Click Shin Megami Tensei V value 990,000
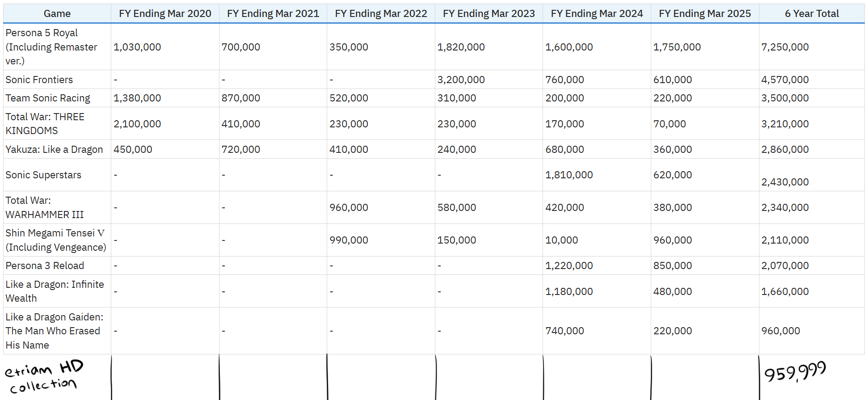Screen dimensions: 868x400 pyautogui.click(x=349, y=240)
